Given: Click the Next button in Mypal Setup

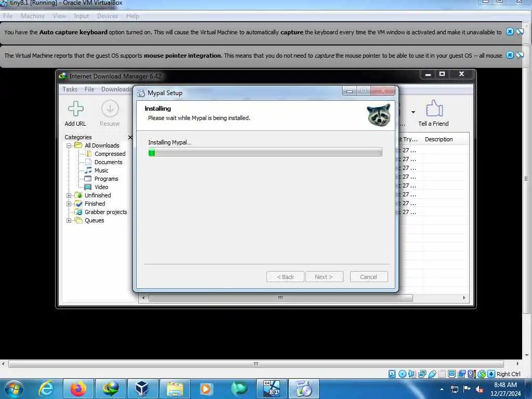Looking at the screenshot, I should [324, 277].
